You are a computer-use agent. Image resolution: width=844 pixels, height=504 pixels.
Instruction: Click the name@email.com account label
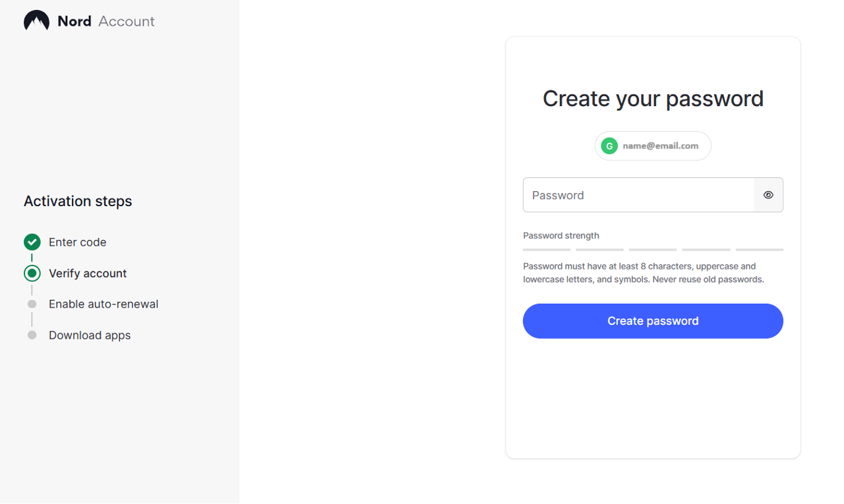660,146
